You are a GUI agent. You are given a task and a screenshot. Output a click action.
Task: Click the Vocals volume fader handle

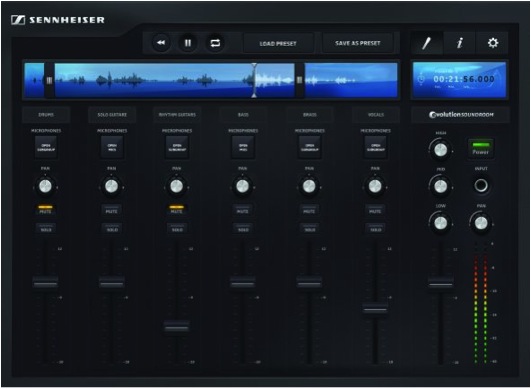tap(375, 308)
